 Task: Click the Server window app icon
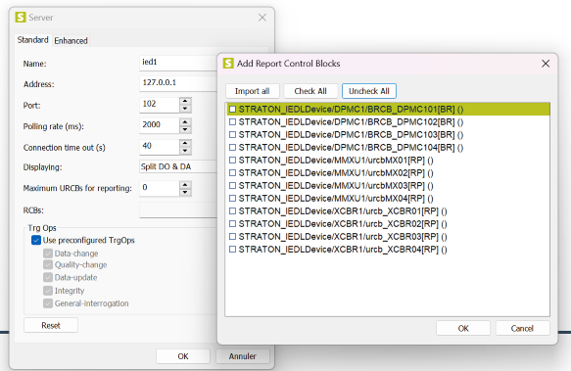[20, 17]
